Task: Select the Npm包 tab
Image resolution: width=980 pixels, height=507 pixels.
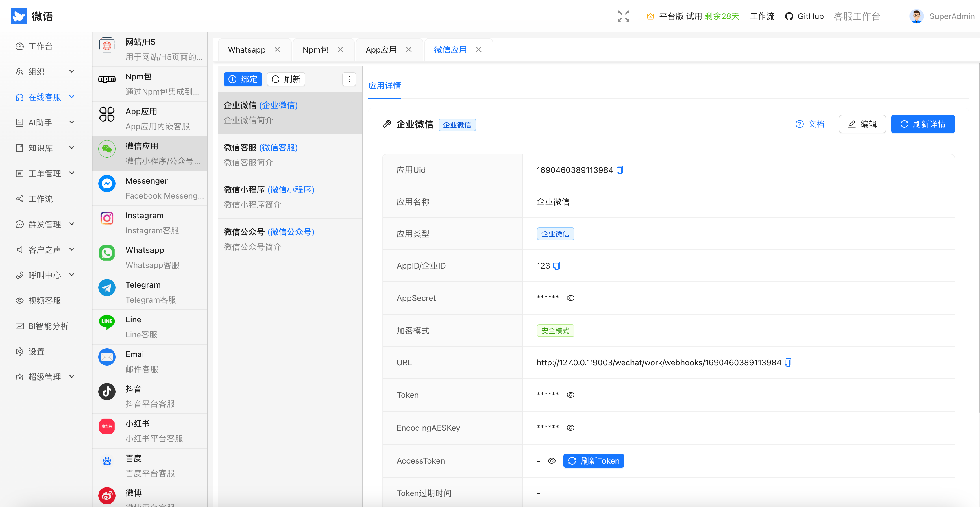Action: (315, 49)
